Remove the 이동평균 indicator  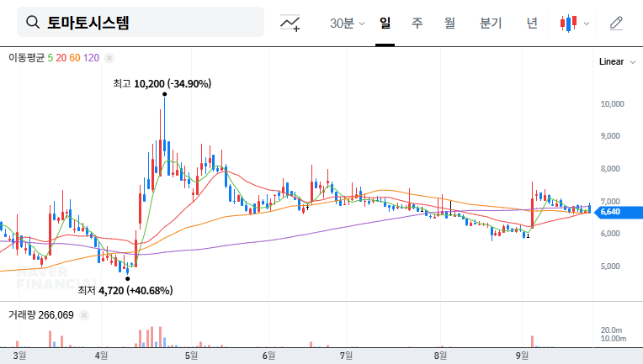click(x=109, y=58)
